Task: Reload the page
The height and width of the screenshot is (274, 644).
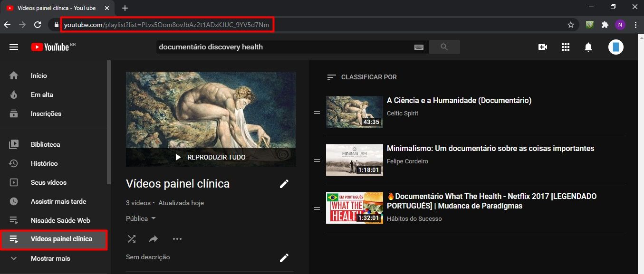Action: (38, 25)
